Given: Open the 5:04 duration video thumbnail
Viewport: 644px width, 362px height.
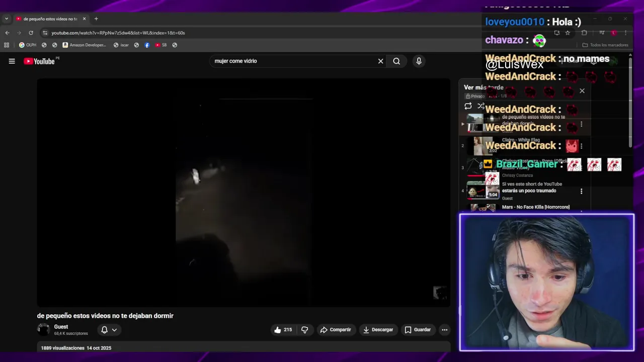Looking at the screenshot, I should pyautogui.click(x=483, y=191).
